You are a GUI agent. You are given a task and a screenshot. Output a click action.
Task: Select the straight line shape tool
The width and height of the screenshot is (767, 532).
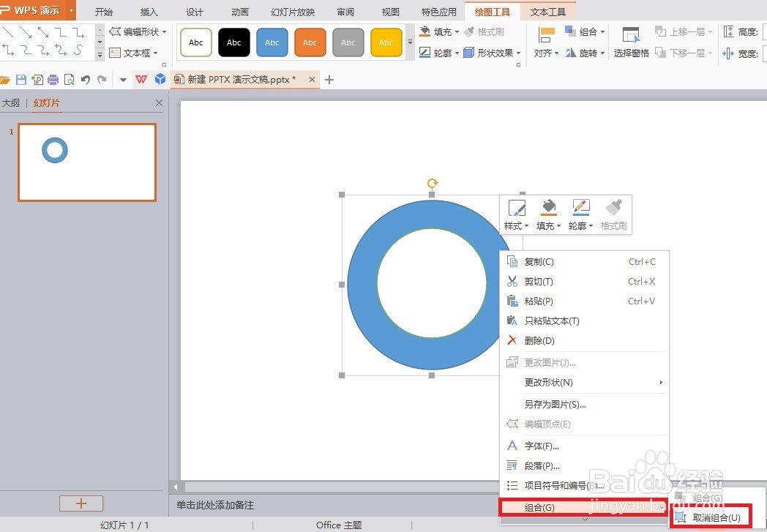click(8, 33)
